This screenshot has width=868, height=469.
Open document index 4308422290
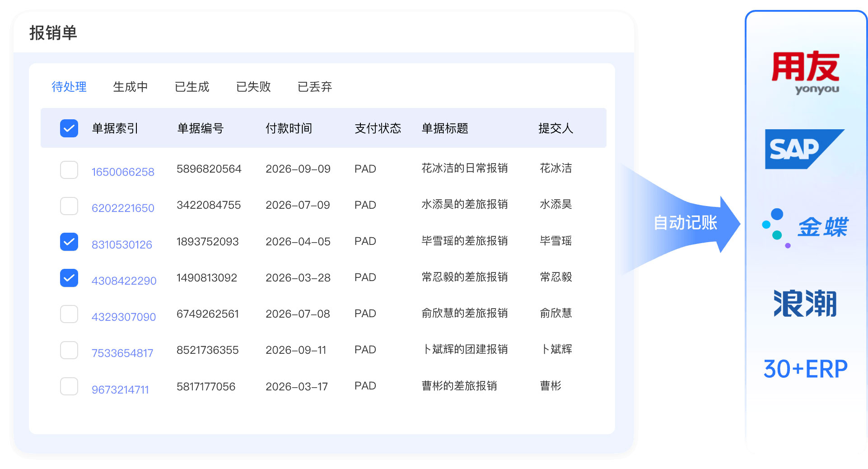click(x=124, y=281)
